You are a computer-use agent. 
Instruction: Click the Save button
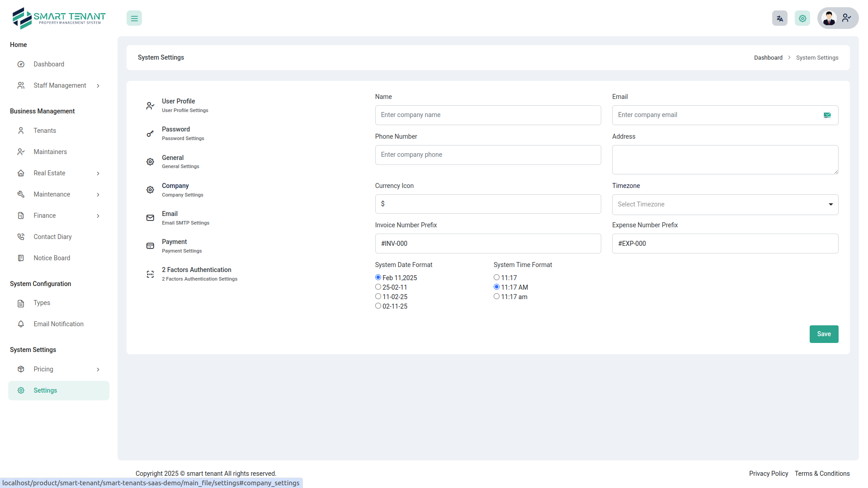(x=824, y=334)
